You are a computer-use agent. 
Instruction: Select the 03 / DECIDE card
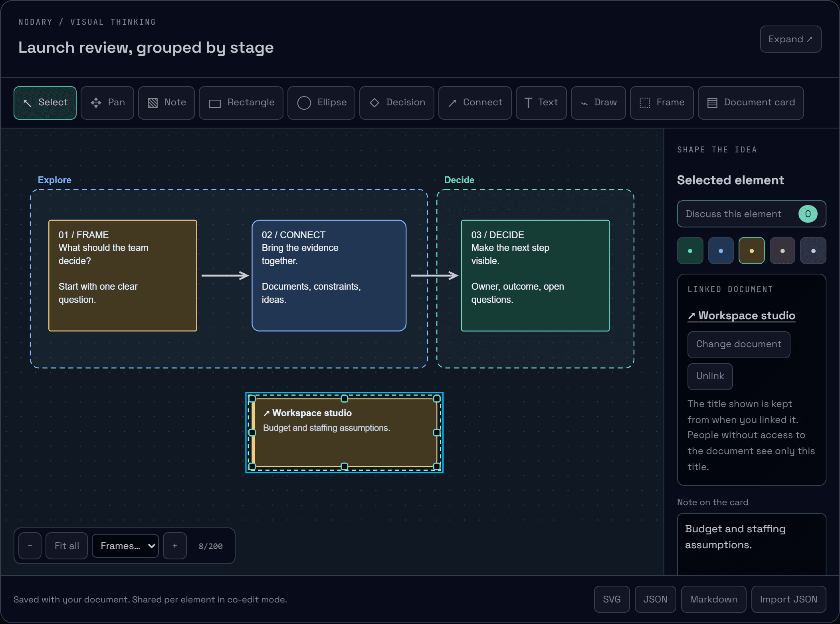(535, 275)
